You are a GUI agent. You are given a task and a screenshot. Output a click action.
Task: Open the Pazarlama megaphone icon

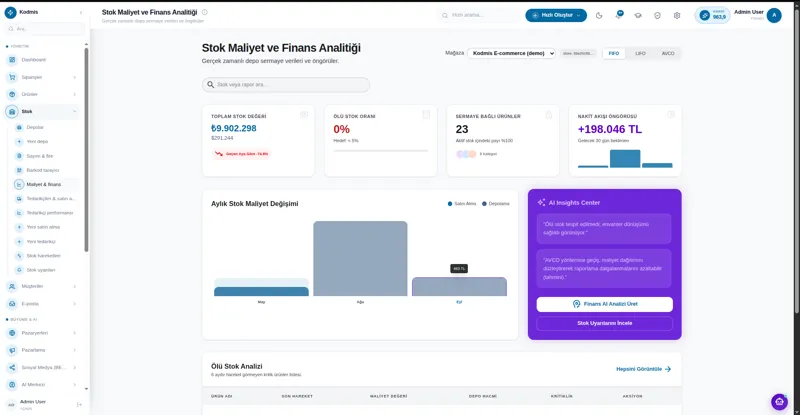click(x=12, y=350)
